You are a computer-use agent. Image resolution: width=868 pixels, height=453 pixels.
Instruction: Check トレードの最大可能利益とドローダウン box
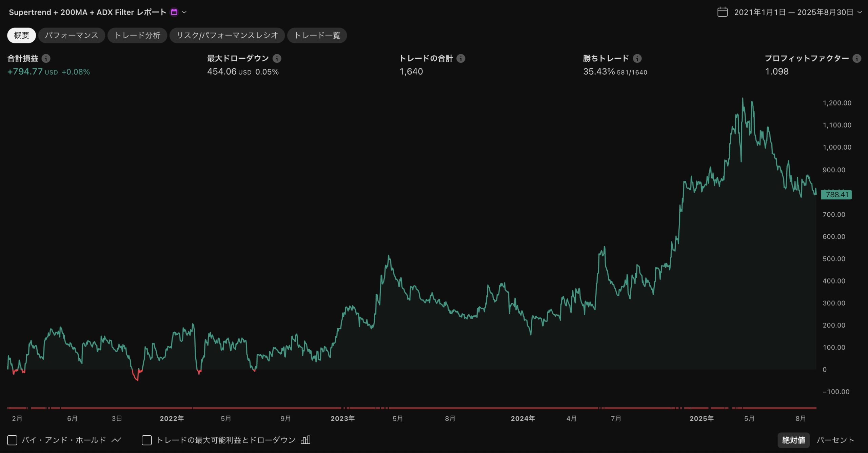pos(146,440)
